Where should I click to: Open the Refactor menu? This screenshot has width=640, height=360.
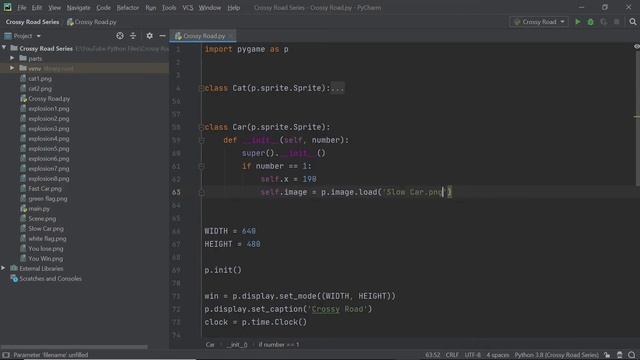pyautogui.click(x=128, y=8)
